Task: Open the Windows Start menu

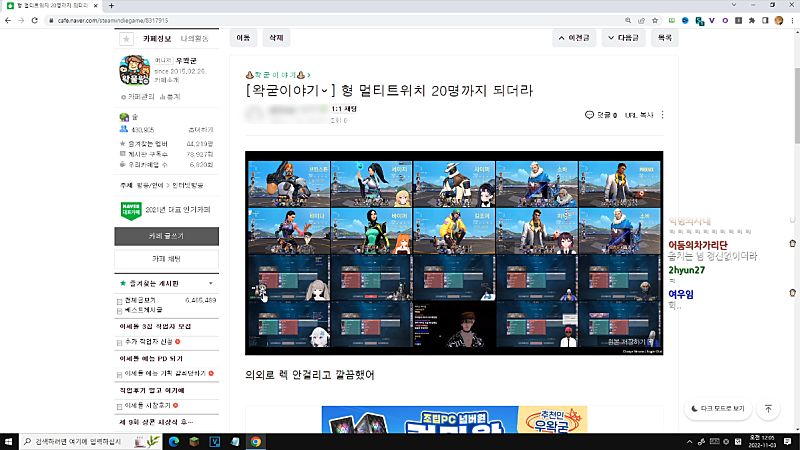Action: point(10,441)
